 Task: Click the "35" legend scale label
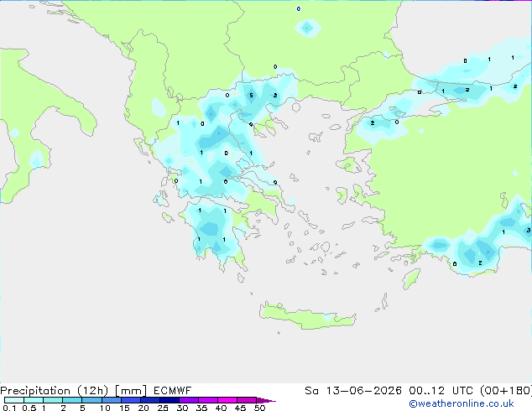coord(201,408)
